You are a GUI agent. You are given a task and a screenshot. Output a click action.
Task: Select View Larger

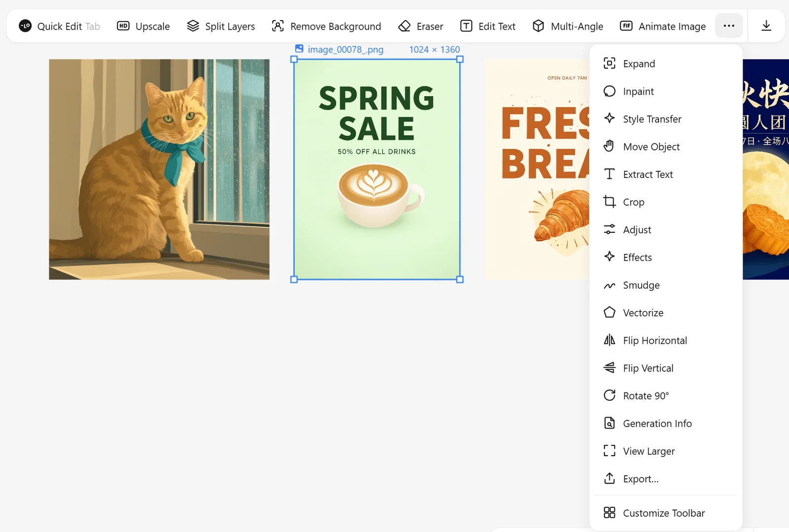point(666,451)
